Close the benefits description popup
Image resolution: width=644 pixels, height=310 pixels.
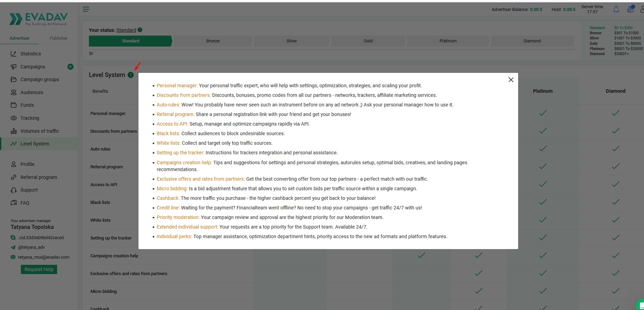click(511, 80)
